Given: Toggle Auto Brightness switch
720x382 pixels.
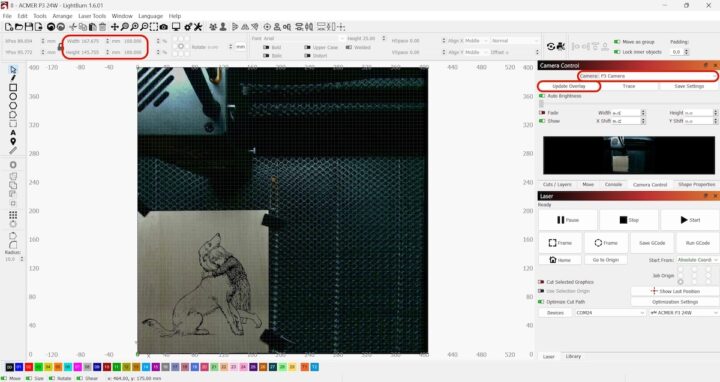Looking at the screenshot, I should tap(542, 96).
